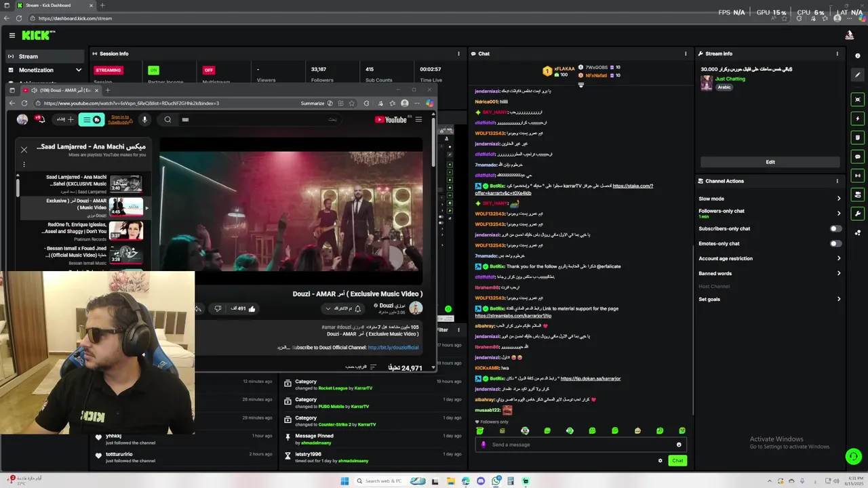Open the streamlabs tip link in chat
The image size is (868, 488).
[x=513, y=316]
